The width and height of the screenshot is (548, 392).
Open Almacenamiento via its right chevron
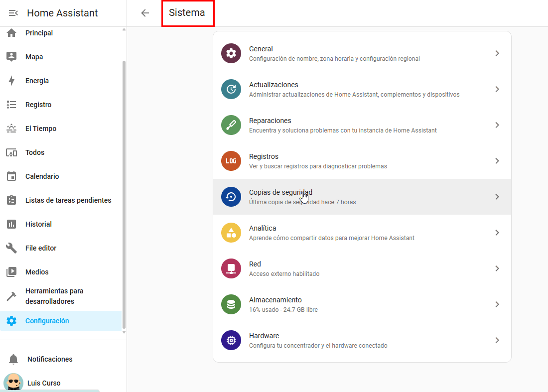(x=497, y=304)
